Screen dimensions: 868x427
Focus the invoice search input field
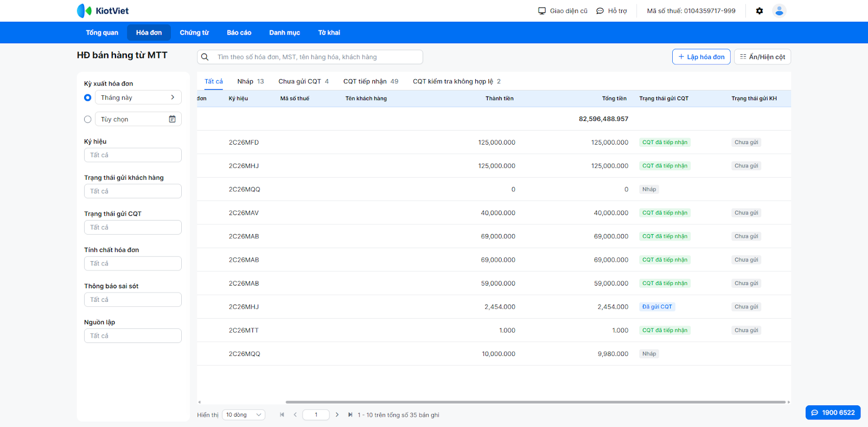[317, 57]
